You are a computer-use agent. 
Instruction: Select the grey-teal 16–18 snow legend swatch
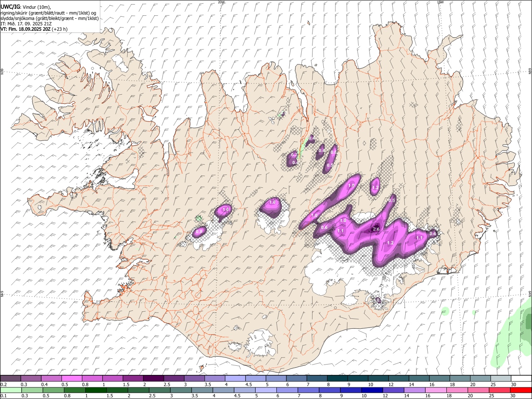tap(439, 379)
